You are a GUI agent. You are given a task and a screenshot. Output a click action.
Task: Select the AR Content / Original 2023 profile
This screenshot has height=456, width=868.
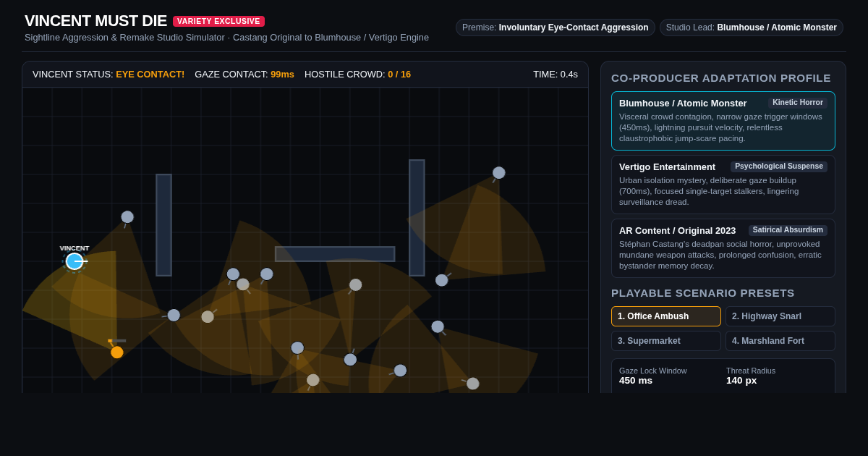pos(723,248)
